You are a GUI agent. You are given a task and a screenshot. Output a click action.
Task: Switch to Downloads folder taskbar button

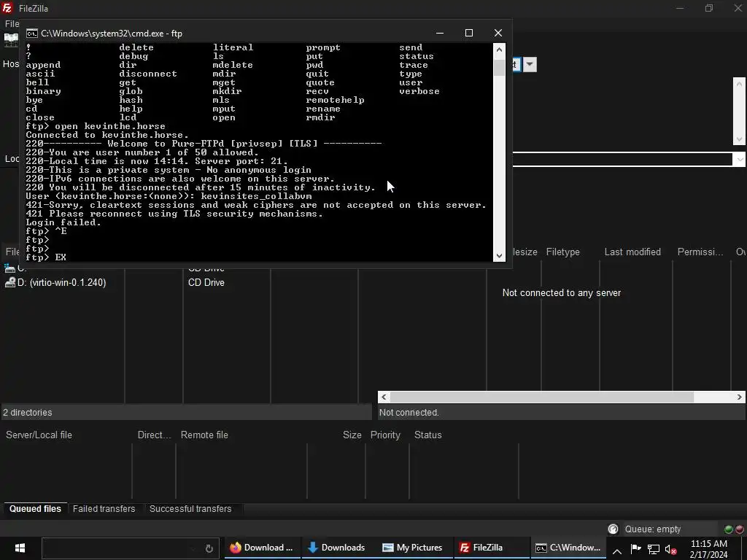tap(336, 548)
